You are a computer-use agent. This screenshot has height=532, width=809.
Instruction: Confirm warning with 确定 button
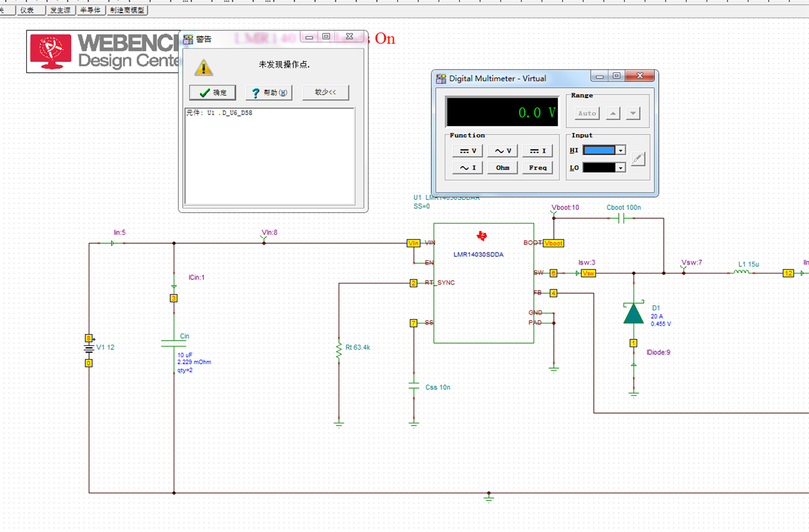click(x=212, y=93)
